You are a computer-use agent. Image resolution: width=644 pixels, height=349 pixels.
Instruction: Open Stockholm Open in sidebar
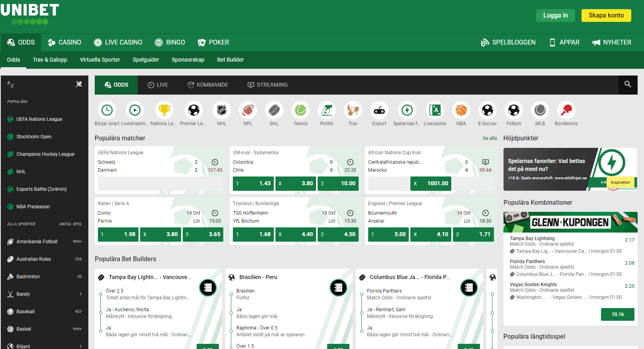click(44, 137)
